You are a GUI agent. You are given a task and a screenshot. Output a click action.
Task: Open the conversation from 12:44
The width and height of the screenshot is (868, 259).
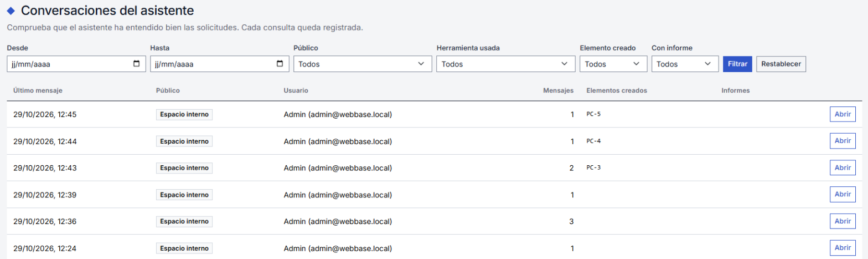click(x=842, y=141)
